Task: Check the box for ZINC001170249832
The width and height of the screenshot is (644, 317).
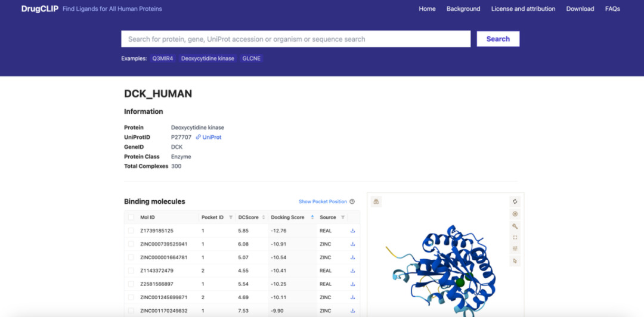Action: (x=131, y=311)
